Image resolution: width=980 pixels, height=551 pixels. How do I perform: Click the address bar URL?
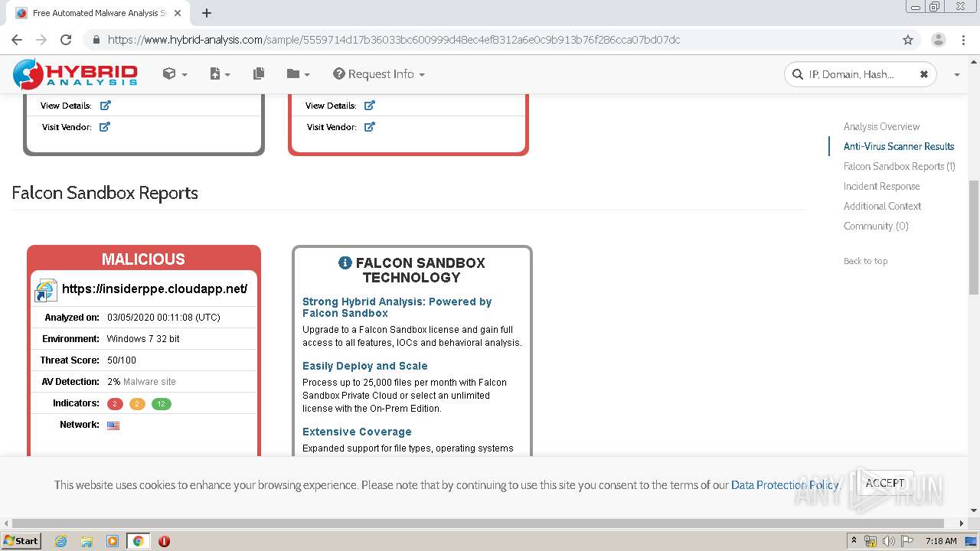(x=394, y=40)
